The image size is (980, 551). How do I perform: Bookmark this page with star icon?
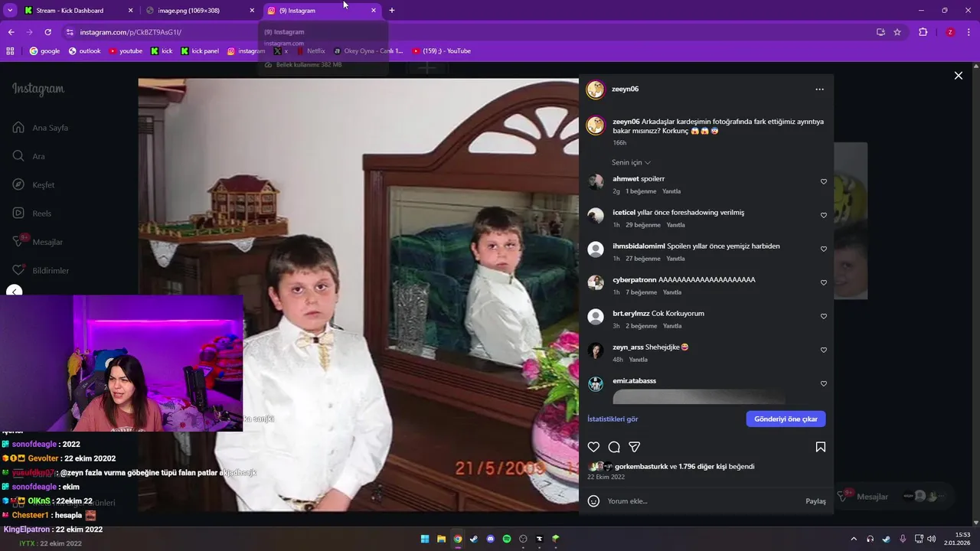coord(897,32)
